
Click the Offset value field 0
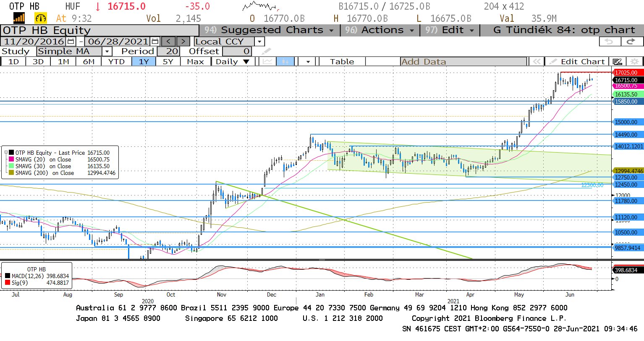tap(237, 52)
